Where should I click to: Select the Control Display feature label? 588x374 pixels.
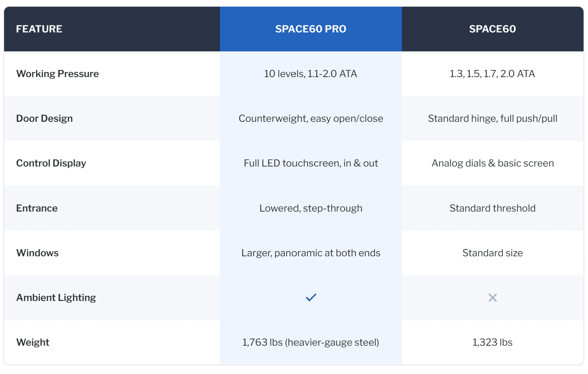tap(51, 163)
